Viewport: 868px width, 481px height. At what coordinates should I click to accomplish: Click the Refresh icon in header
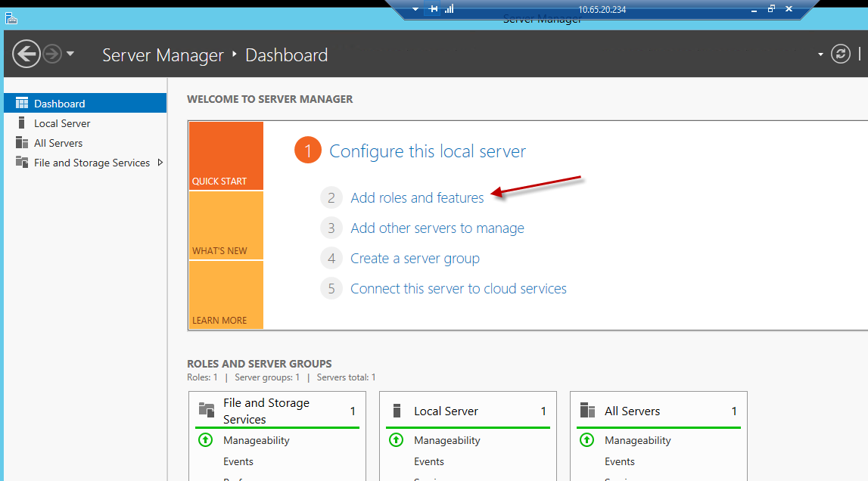(840, 54)
